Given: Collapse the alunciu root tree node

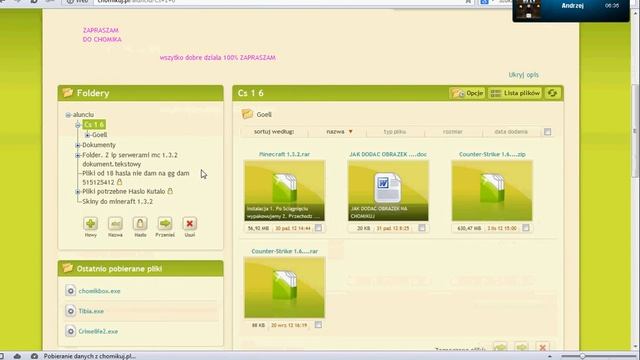Looking at the screenshot, I should (68, 115).
